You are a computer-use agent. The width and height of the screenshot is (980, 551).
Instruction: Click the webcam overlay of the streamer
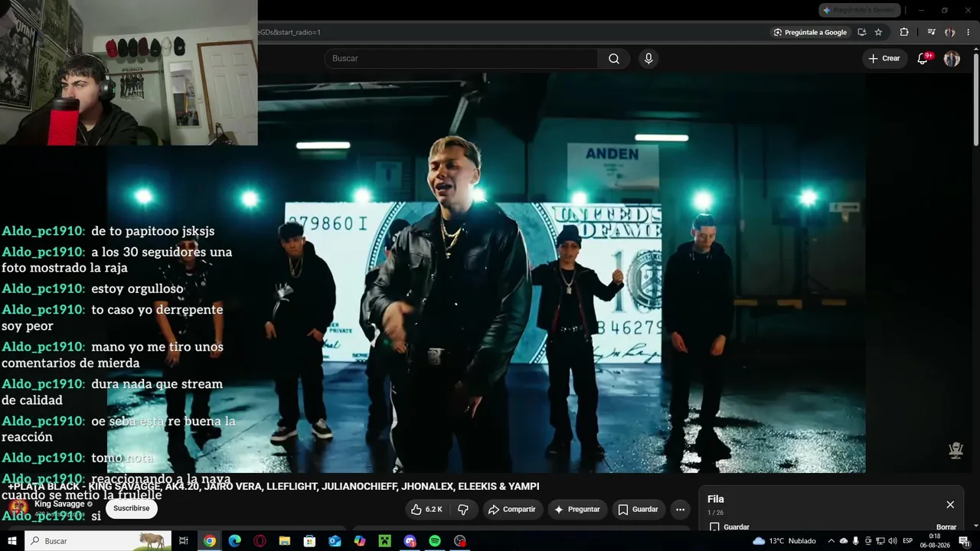(129, 73)
